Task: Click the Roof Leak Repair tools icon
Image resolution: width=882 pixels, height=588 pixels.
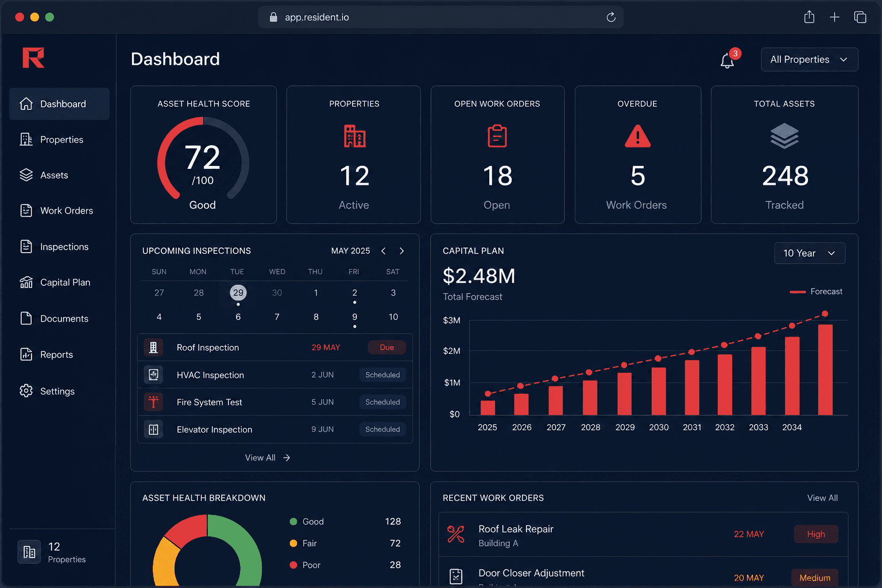Action: tap(456, 535)
